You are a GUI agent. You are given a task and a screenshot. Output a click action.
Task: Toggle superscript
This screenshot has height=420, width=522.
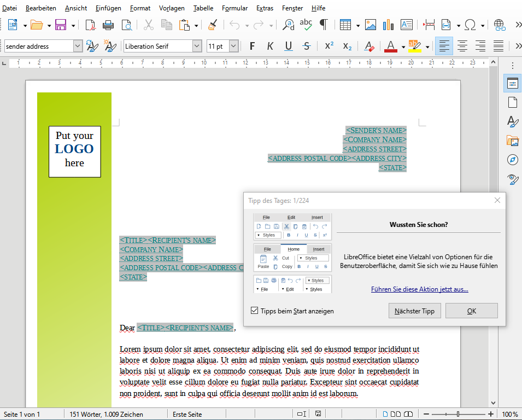[x=329, y=46]
